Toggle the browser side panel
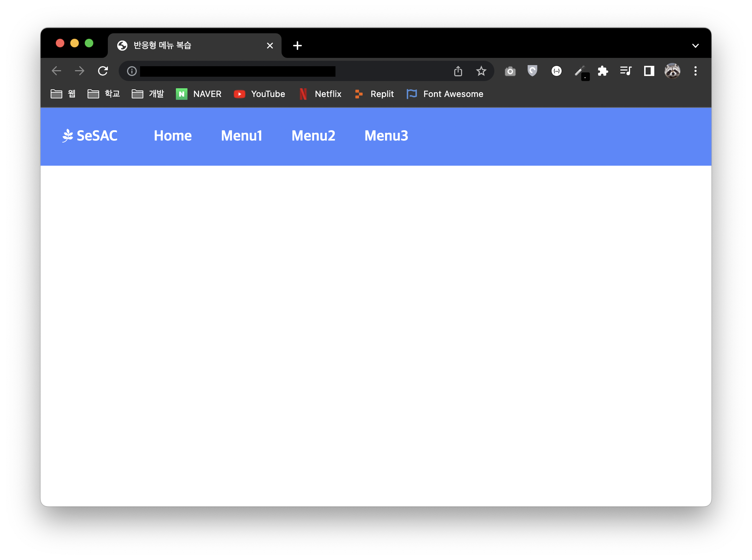Screen dimensions: 752x560 649,71
